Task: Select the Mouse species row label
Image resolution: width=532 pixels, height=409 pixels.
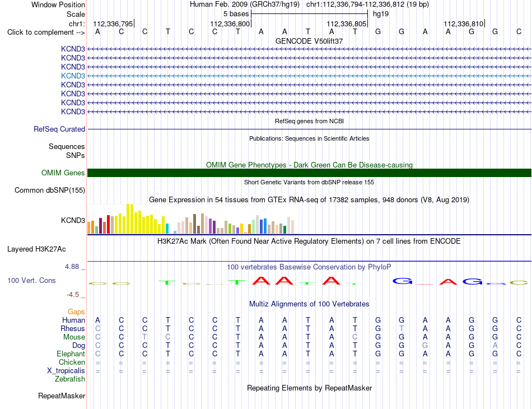Action: tap(74, 337)
